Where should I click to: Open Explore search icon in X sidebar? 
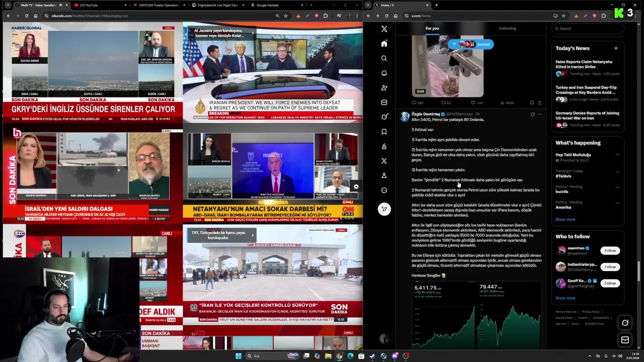384,58
